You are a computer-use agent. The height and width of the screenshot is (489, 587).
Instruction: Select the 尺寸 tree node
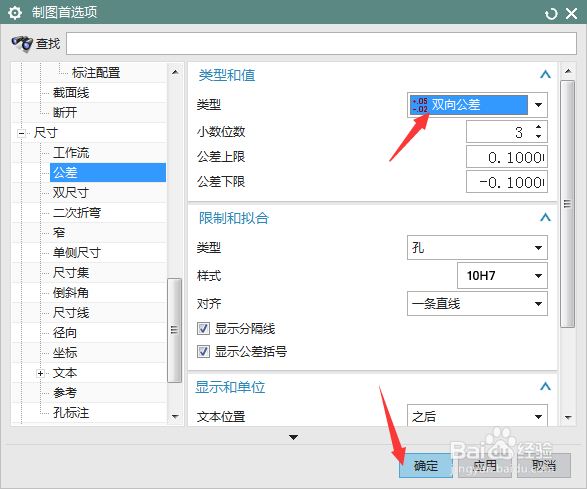46,133
